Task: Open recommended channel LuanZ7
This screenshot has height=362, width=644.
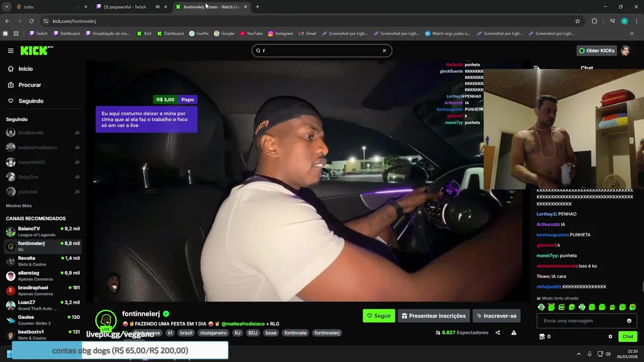Action: 43,305
